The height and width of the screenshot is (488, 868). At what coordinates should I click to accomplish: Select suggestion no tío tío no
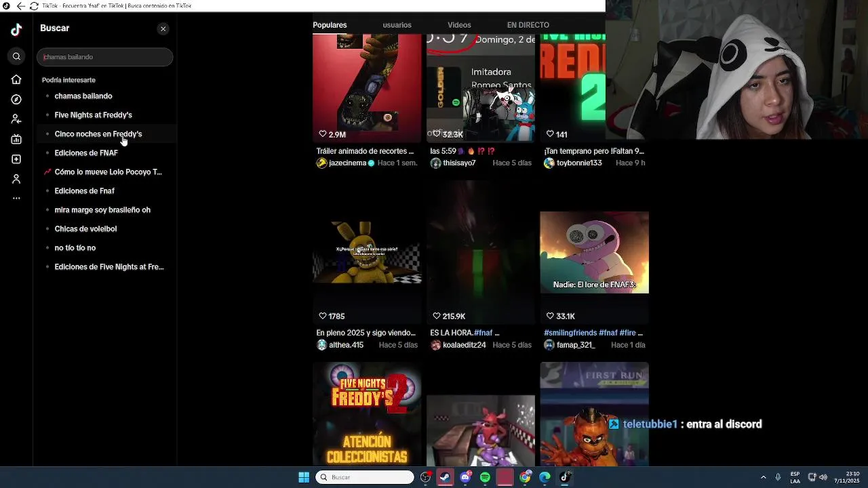pos(75,248)
